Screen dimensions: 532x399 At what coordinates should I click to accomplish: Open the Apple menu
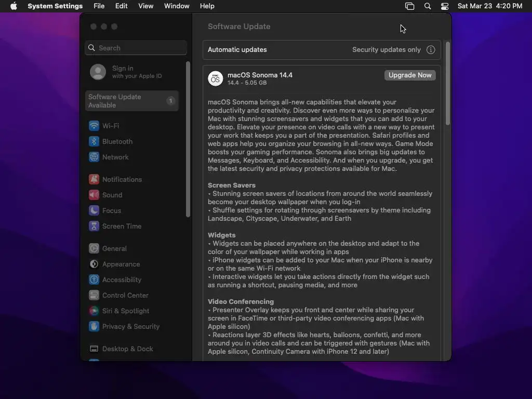point(14,6)
